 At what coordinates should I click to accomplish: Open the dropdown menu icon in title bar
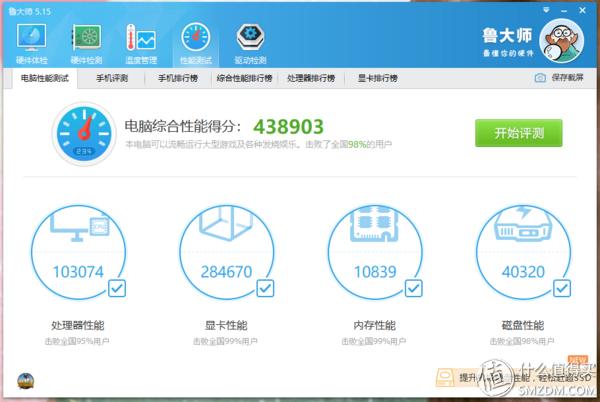[546, 10]
